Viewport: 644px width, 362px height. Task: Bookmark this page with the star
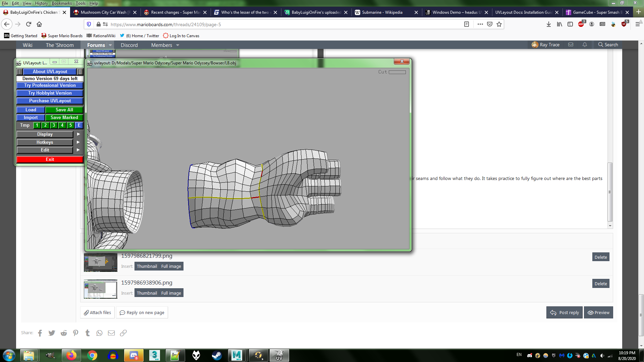coord(499,24)
